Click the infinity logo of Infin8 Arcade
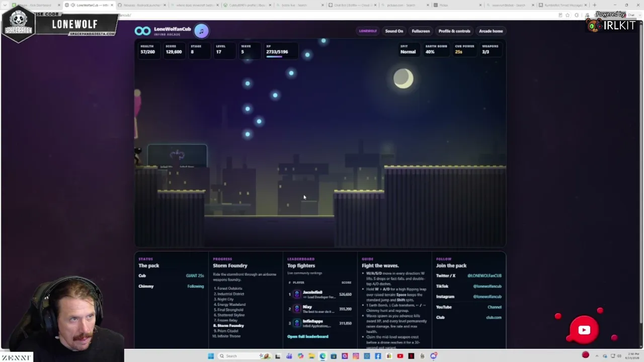 click(142, 31)
